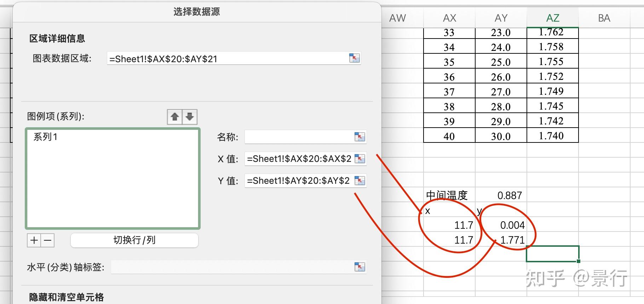Move series up with up arrow button
This screenshot has width=644, height=304.
[x=175, y=117]
